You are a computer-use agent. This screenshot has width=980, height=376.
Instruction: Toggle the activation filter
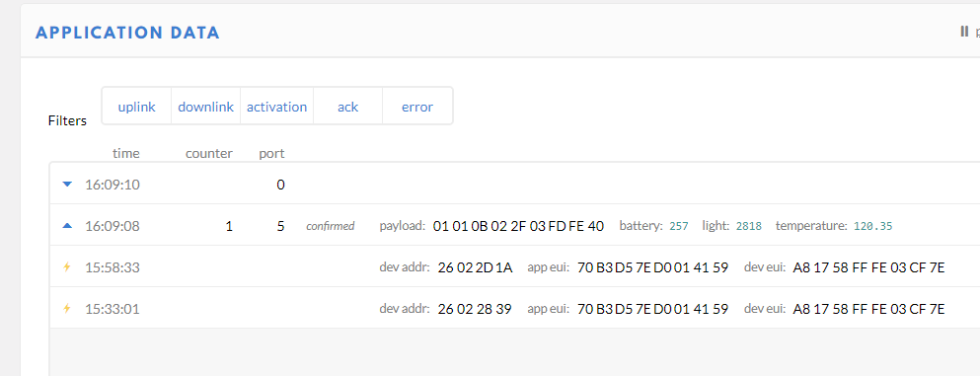[277, 107]
